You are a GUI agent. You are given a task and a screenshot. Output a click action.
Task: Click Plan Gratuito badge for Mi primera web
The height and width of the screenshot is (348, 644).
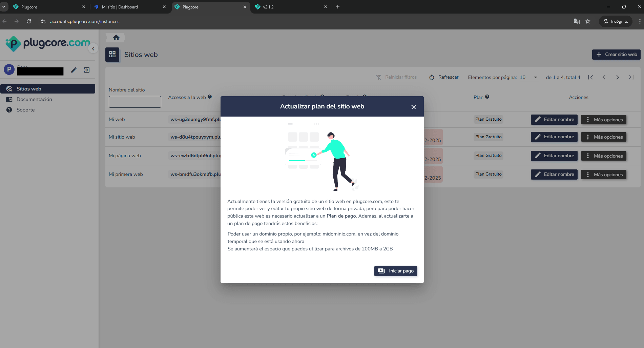tap(488, 174)
